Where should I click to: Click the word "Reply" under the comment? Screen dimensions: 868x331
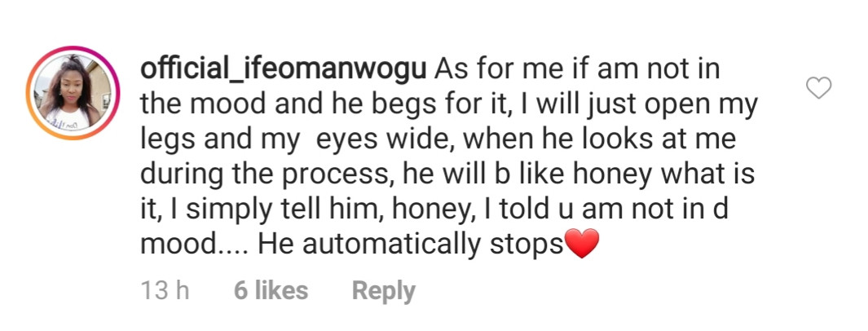pos(384,290)
